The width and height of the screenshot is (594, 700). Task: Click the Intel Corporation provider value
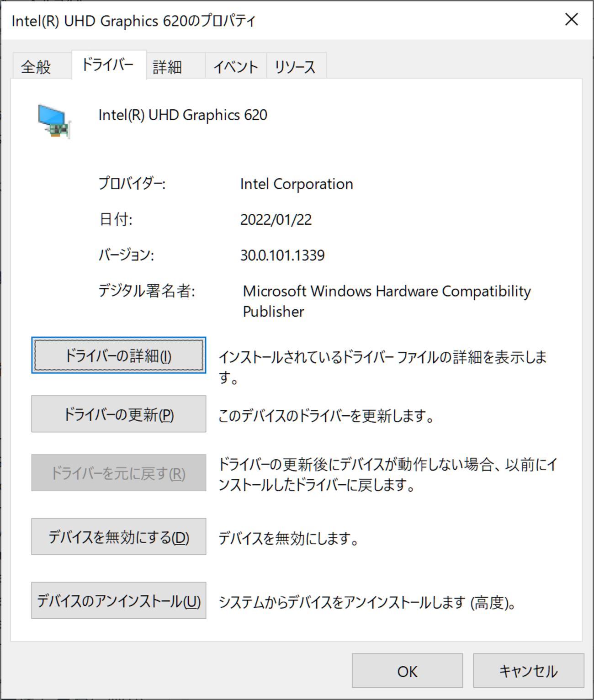point(297,184)
